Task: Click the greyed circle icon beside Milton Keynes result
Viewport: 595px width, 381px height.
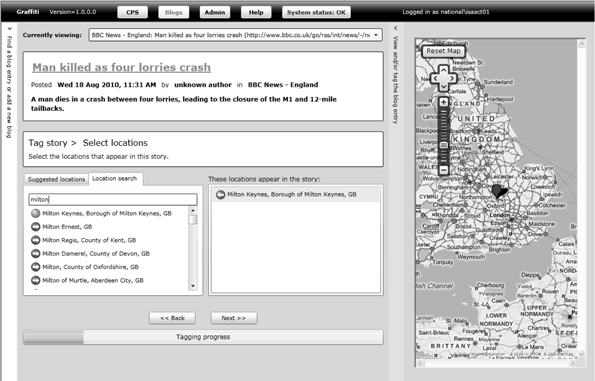Action: click(35, 213)
